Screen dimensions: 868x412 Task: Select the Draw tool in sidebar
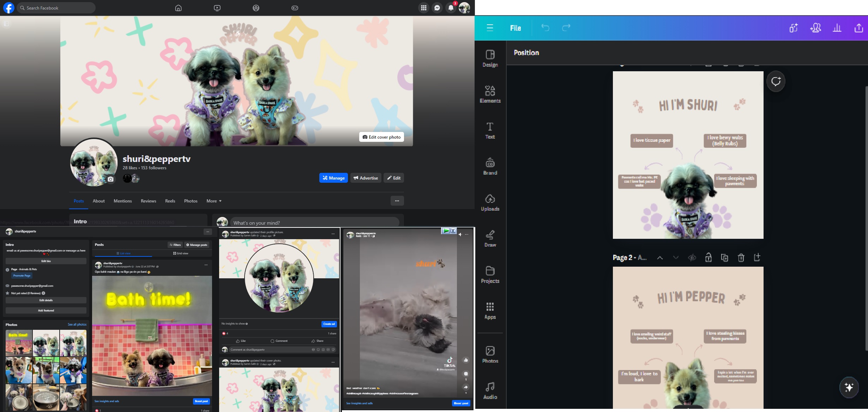click(x=490, y=238)
